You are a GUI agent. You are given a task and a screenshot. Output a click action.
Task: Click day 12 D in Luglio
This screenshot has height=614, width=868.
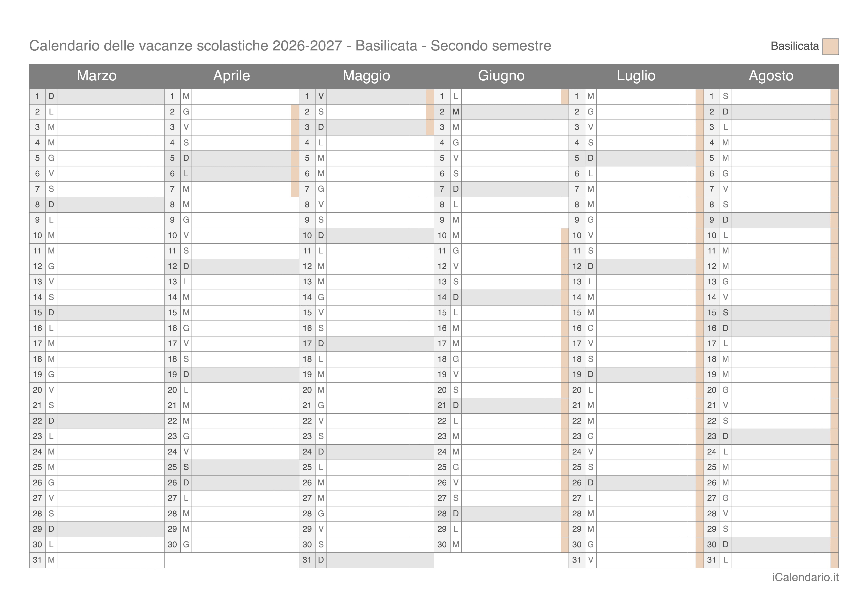click(x=636, y=267)
